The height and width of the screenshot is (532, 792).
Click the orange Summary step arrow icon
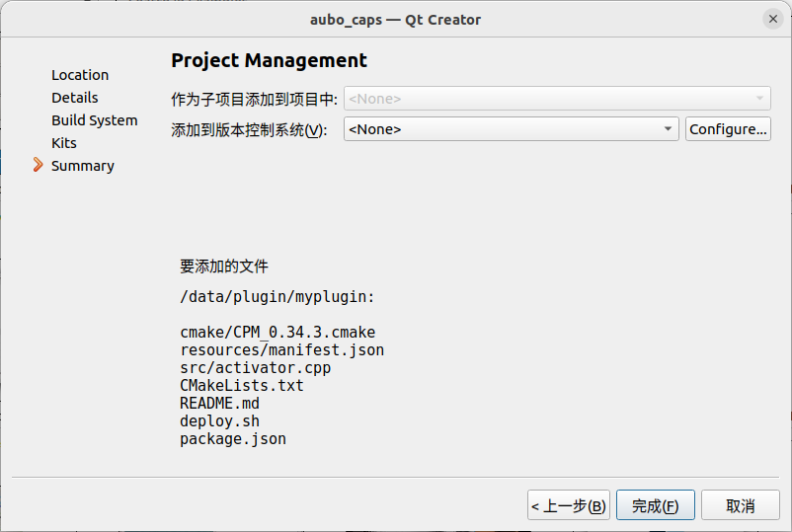tap(38, 165)
